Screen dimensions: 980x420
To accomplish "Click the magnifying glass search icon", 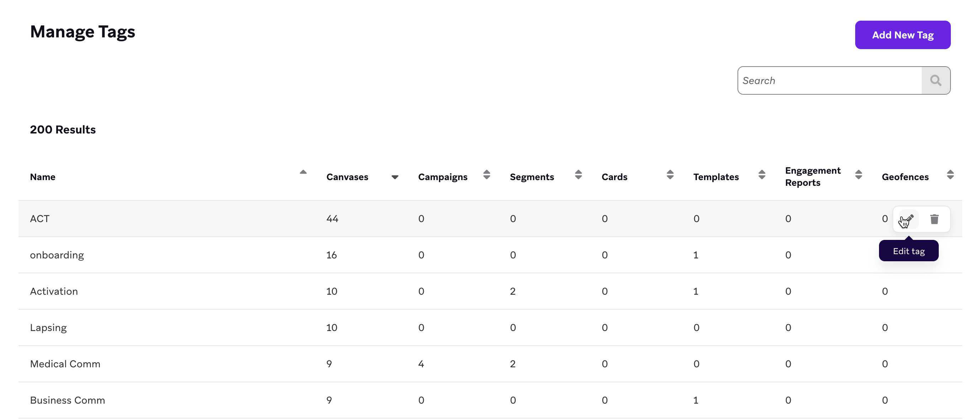I will [936, 80].
